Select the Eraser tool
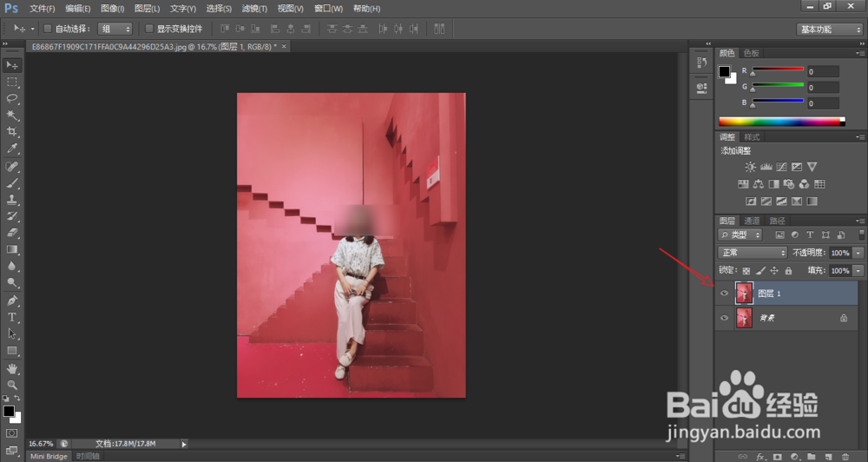This screenshot has width=868, height=462. point(11,233)
